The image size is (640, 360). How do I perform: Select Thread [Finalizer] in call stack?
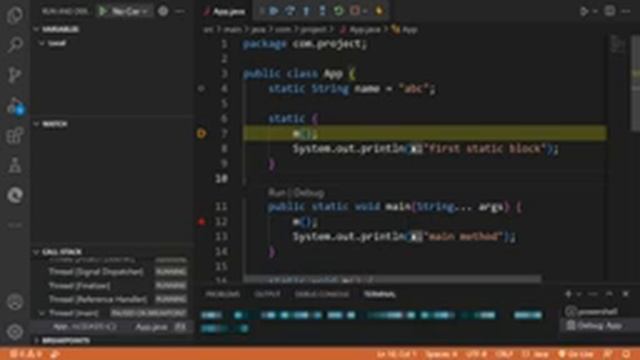[79, 285]
